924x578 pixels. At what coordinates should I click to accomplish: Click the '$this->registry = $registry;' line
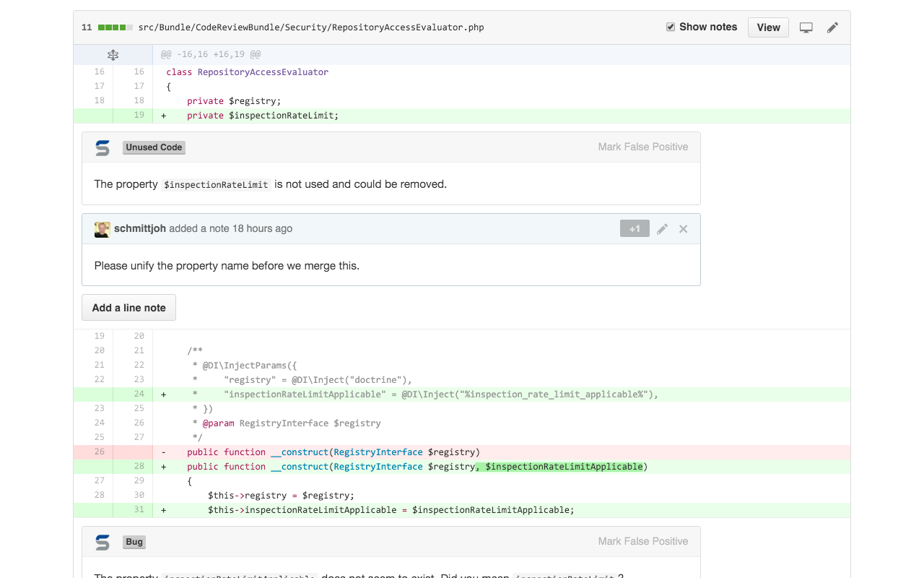coord(281,496)
